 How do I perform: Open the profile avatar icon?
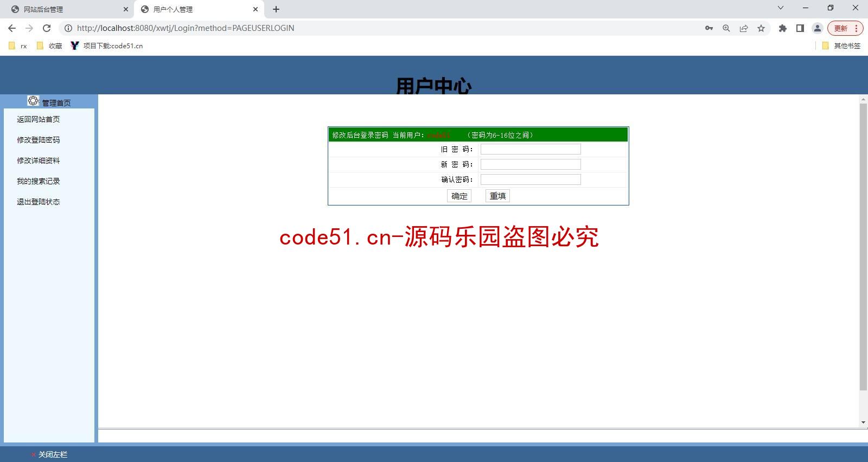(818, 28)
